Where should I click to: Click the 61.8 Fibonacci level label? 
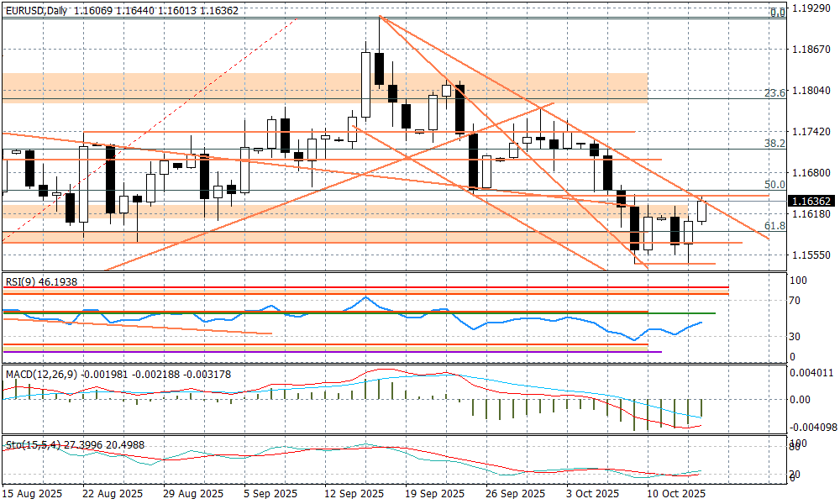click(x=775, y=226)
